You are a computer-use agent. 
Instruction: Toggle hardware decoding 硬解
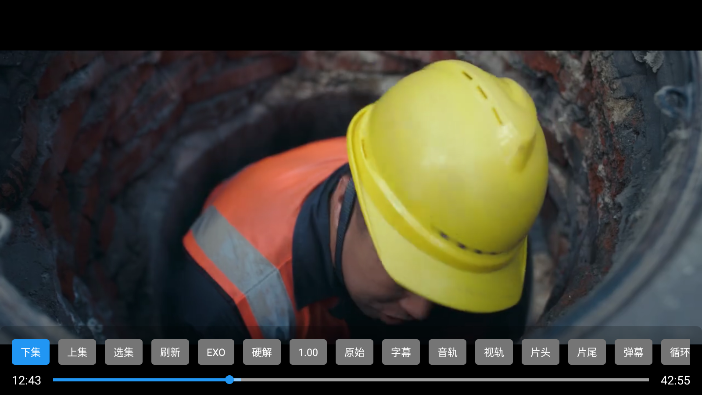(262, 352)
